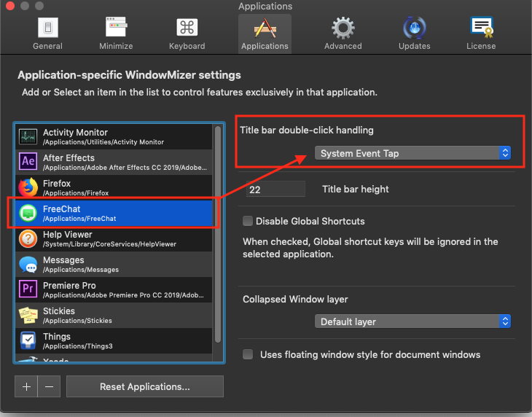Switch to the Advanced tab label
This screenshot has width=532, height=417.
(343, 46)
